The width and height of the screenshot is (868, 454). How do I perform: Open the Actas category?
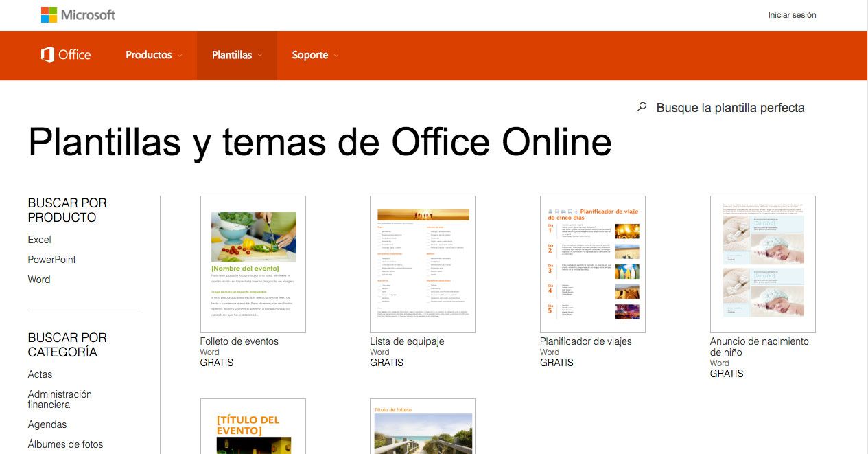[x=40, y=374]
